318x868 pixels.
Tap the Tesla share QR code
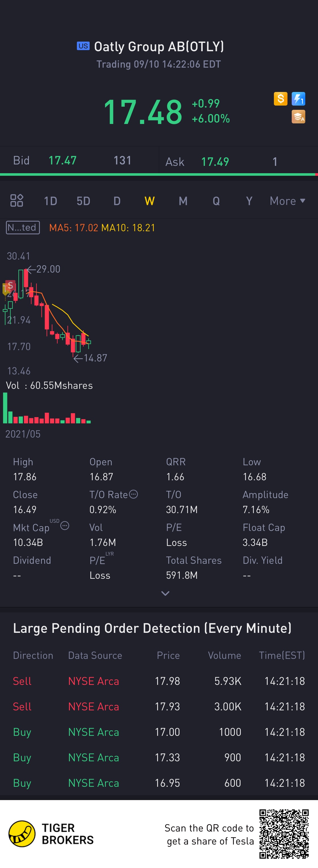coord(284,834)
